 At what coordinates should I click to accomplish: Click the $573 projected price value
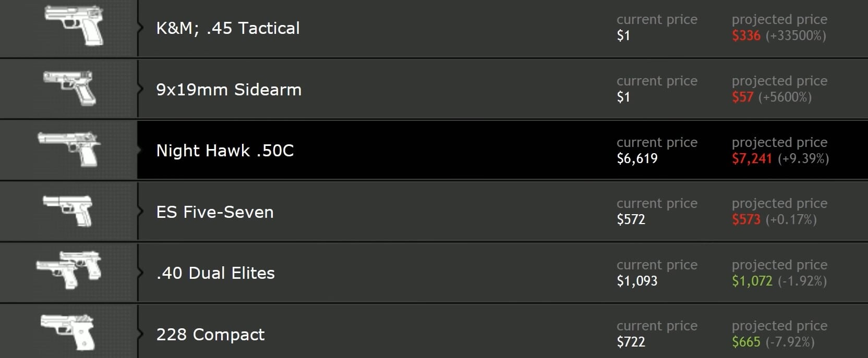click(x=746, y=219)
